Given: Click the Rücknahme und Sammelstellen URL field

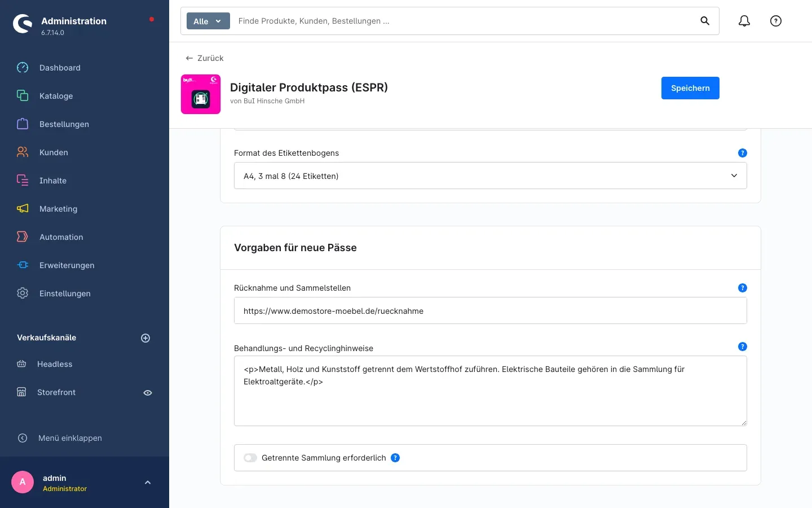Looking at the screenshot, I should (491, 310).
